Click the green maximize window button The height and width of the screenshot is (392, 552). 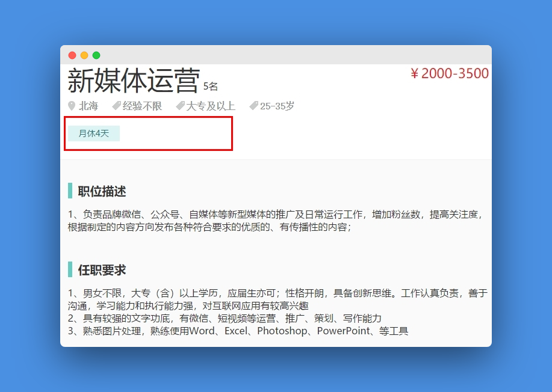tap(96, 55)
